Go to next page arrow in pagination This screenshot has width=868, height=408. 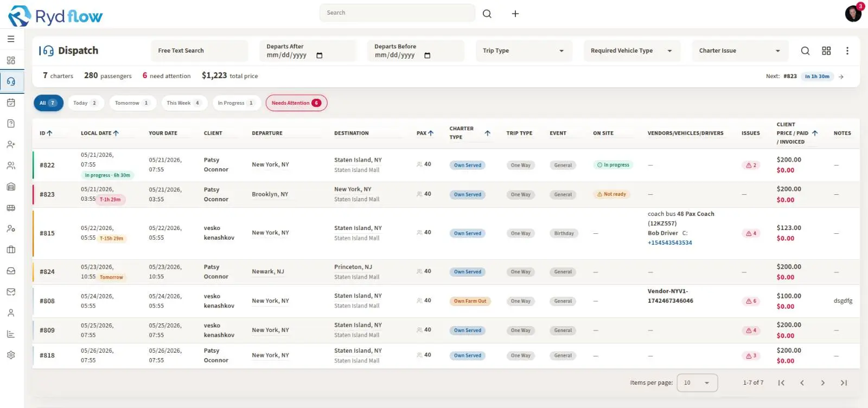pos(823,383)
